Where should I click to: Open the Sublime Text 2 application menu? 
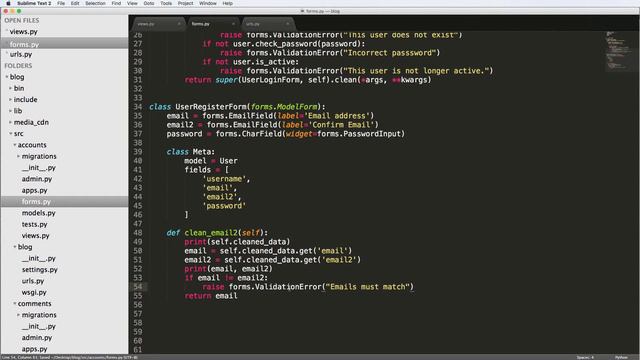(x=34, y=3)
